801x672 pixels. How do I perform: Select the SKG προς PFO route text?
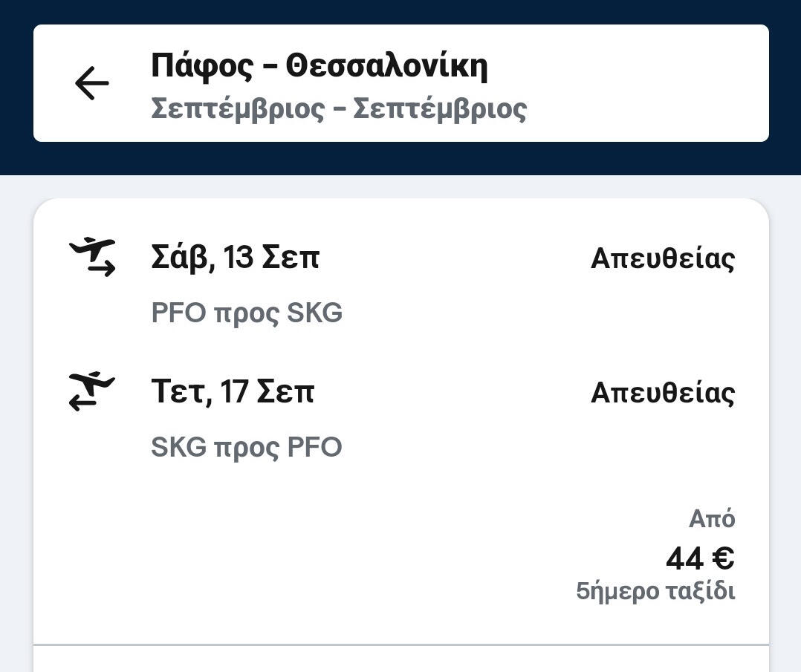coord(247,447)
